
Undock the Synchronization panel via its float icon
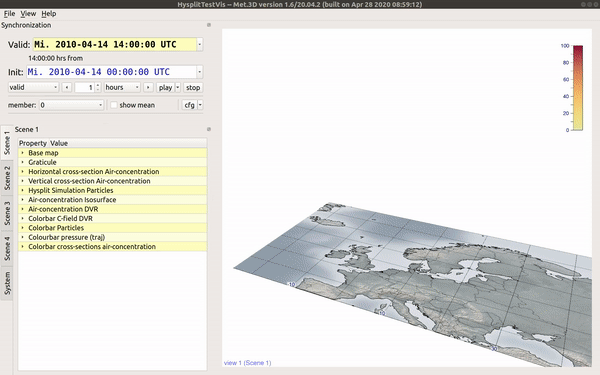tap(209, 25)
